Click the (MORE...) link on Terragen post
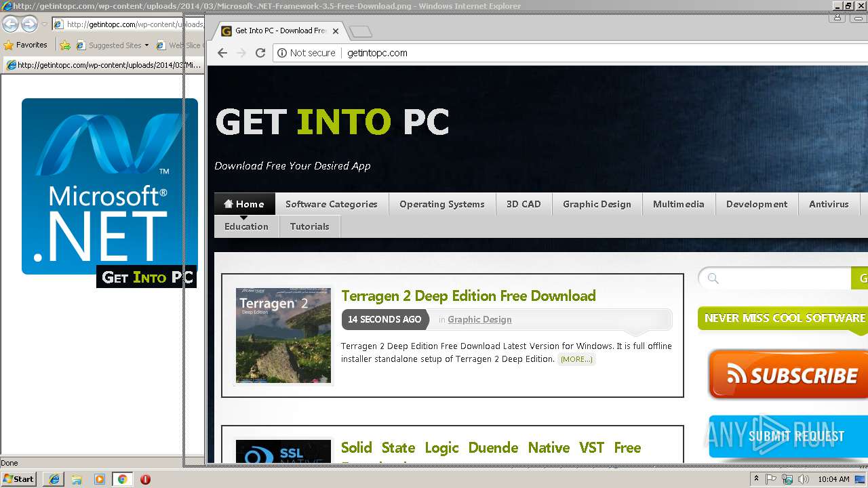Viewport: 868px width, 488px height. (x=576, y=359)
